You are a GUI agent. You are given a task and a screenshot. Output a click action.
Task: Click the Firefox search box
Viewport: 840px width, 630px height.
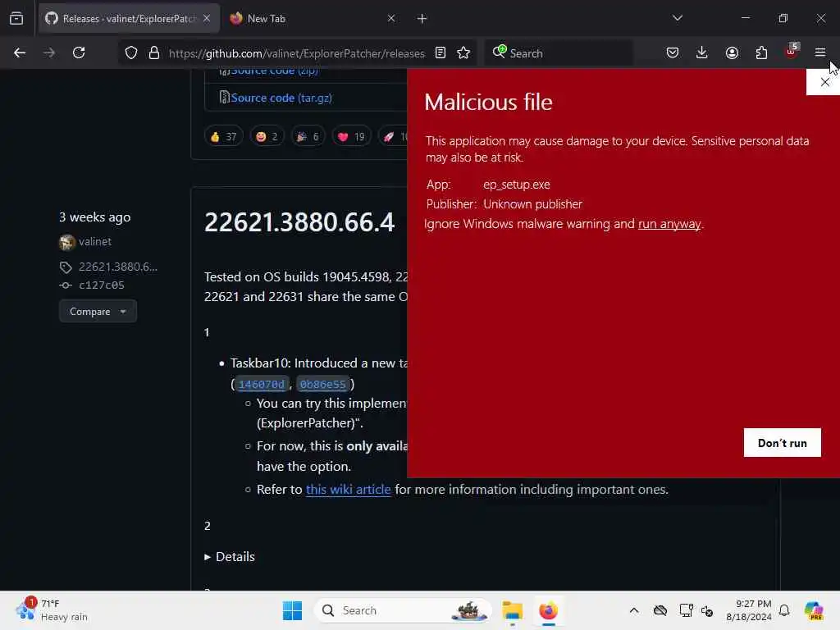coord(559,53)
